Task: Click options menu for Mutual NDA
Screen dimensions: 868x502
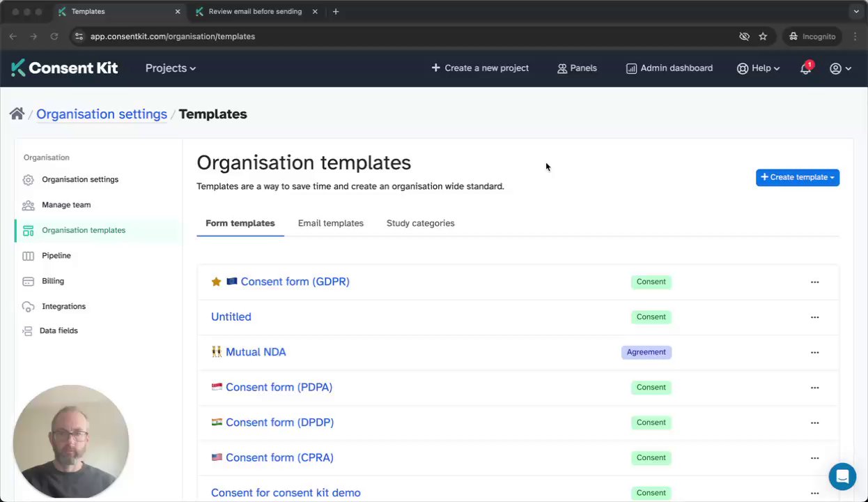Action: (814, 352)
